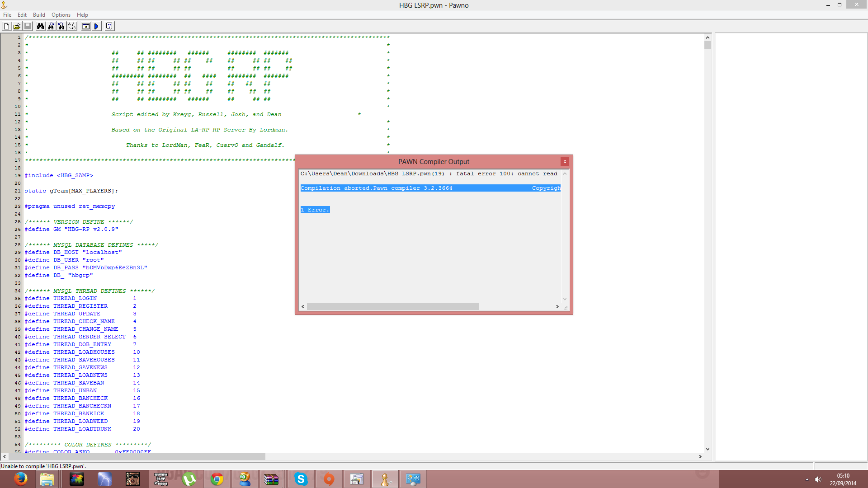Click the Find Previous toolbar icon
Viewport: 868px width, 488px height.
[61, 26]
